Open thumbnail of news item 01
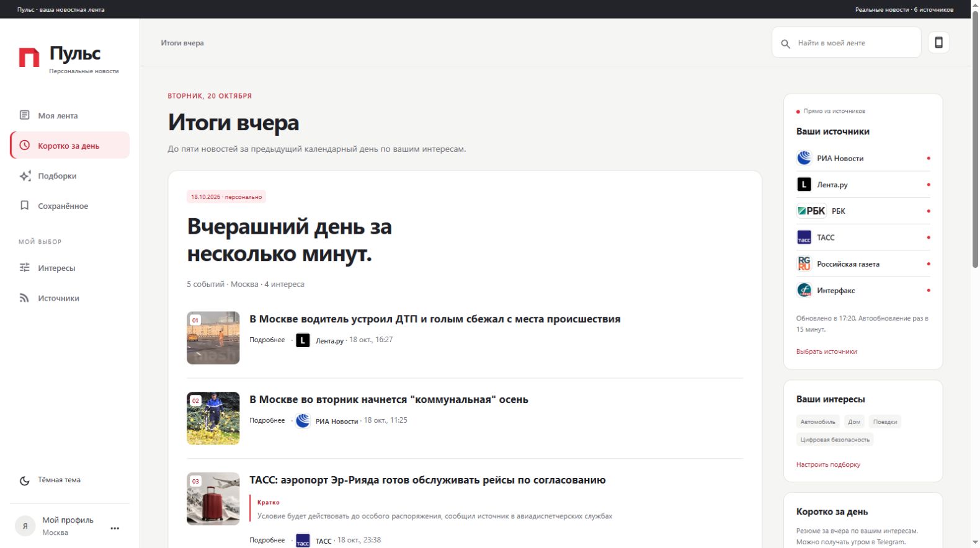The width and height of the screenshot is (980, 548). click(213, 338)
